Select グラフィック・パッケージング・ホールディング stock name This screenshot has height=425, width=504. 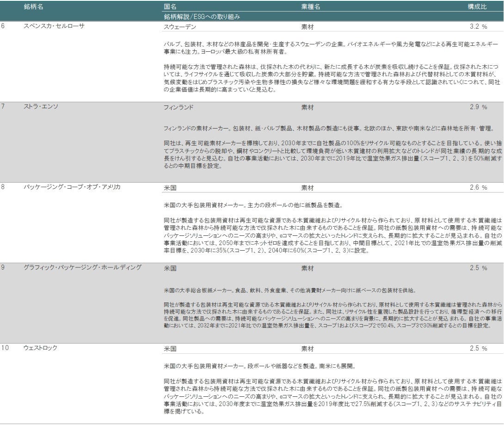pyautogui.click(x=82, y=268)
